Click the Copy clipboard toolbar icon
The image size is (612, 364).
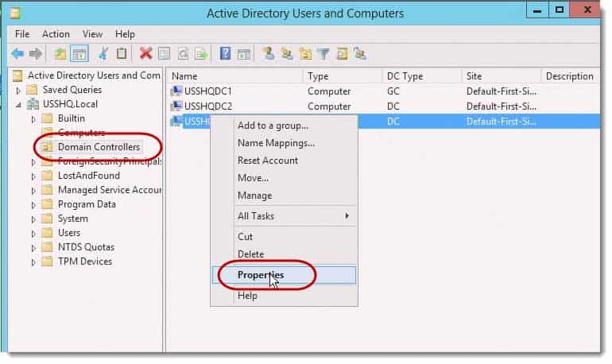pyautogui.click(x=122, y=53)
